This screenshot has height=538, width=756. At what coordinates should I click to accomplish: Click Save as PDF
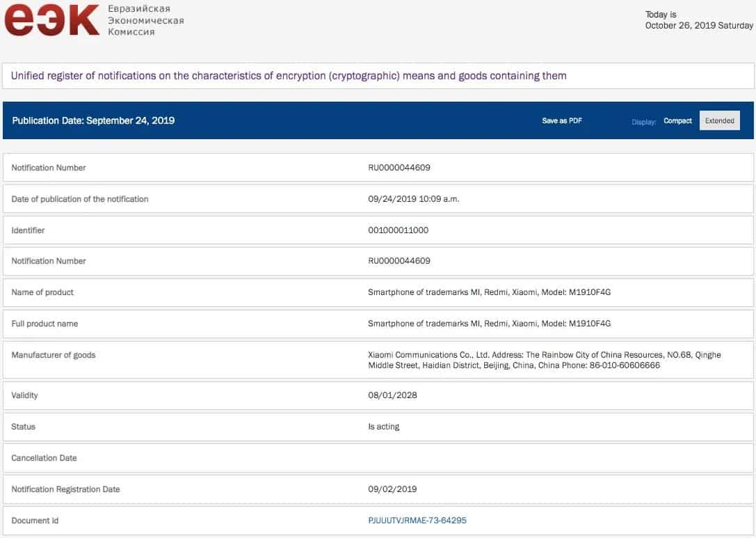point(562,121)
